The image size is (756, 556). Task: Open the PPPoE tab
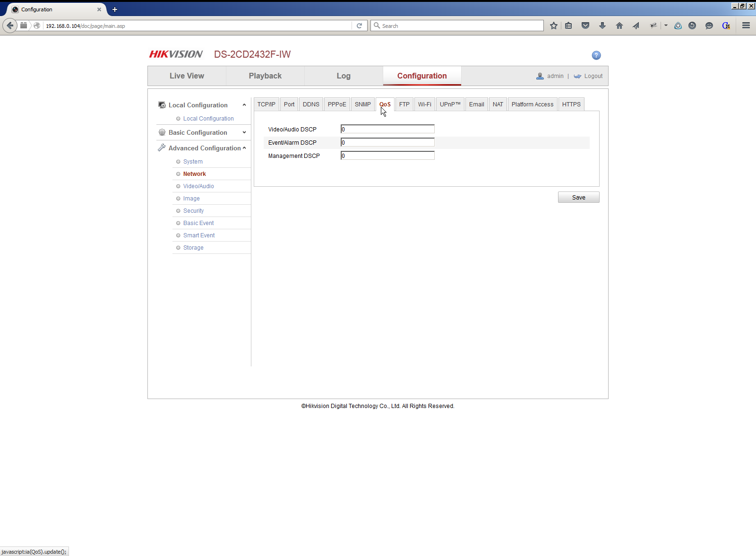click(337, 104)
